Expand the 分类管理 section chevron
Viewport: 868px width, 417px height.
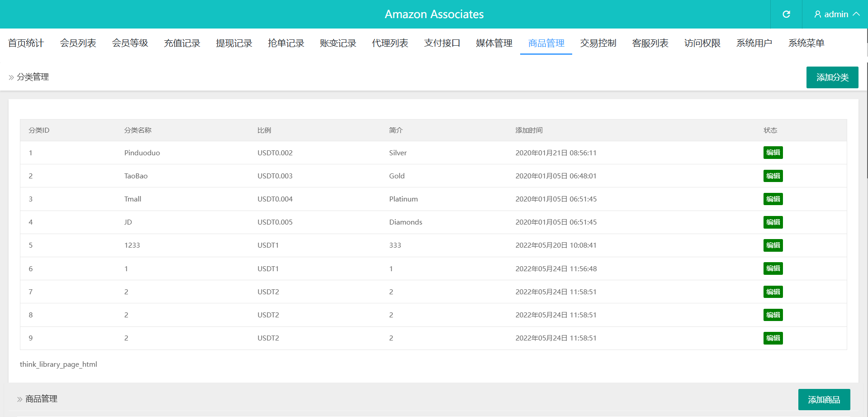pyautogui.click(x=11, y=77)
